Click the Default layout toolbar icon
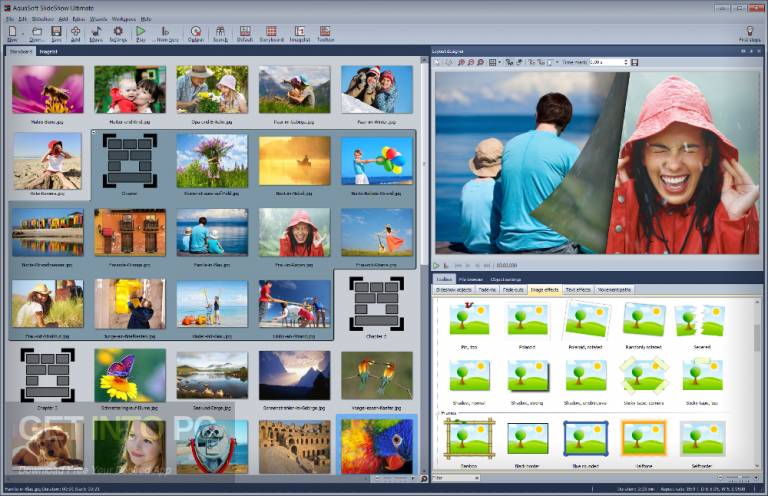 coord(245,32)
